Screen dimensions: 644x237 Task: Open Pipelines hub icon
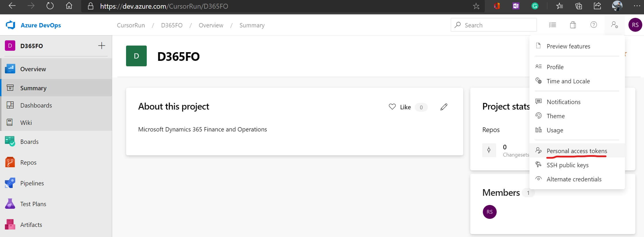[10, 183]
